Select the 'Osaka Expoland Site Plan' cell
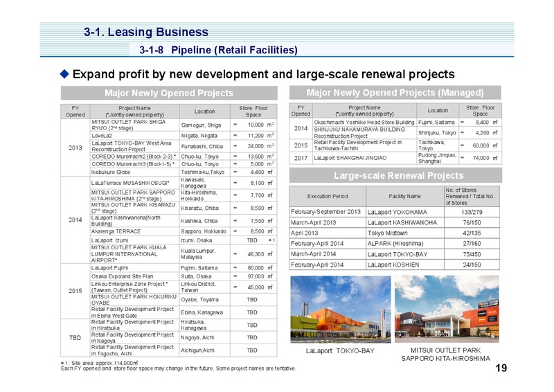Image resolution: width=554 pixels, height=392 pixels. coord(134,276)
